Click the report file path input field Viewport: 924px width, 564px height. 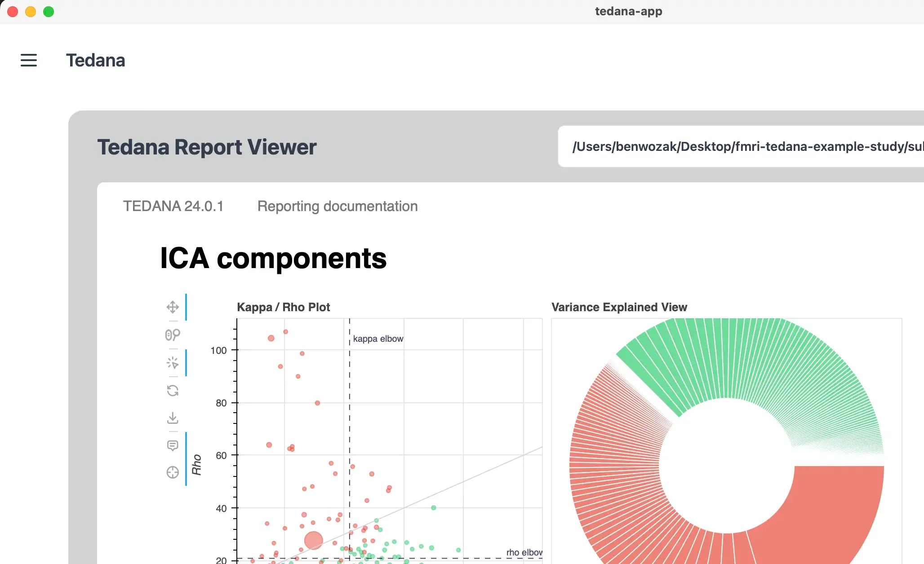pyautogui.click(x=741, y=146)
